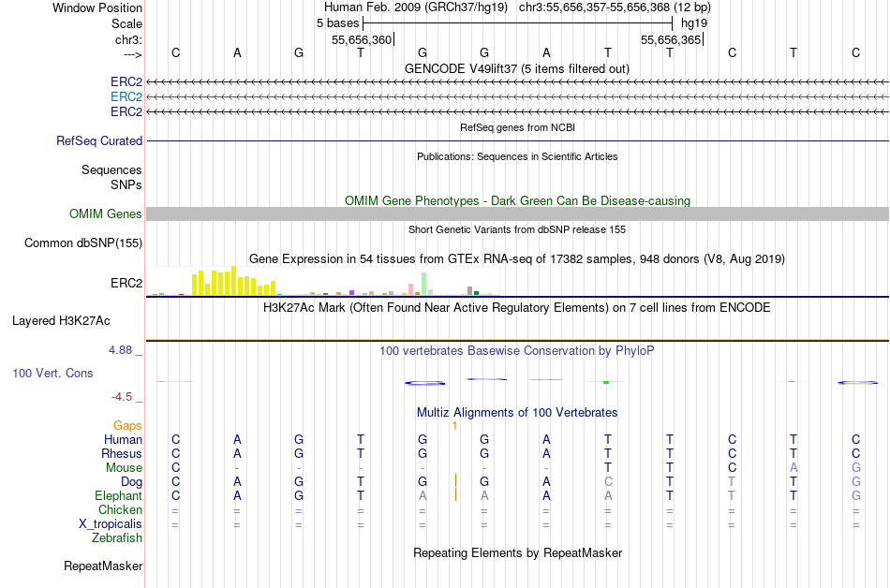Click the Window Position label
890x588 pixels.
click(97, 7)
